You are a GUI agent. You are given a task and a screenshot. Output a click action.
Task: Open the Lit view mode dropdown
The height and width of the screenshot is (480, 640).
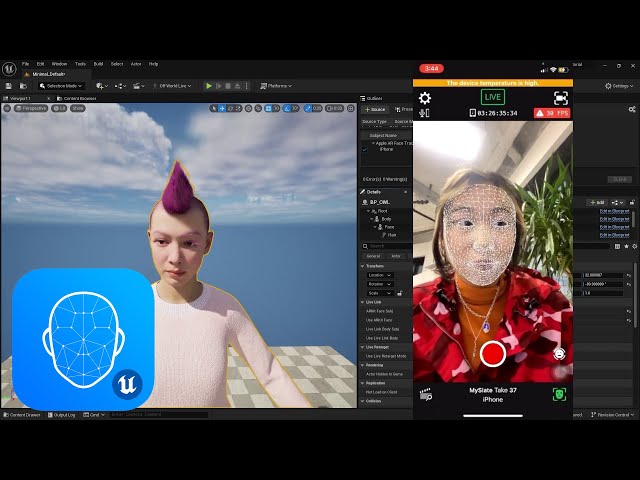click(x=59, y=109)
